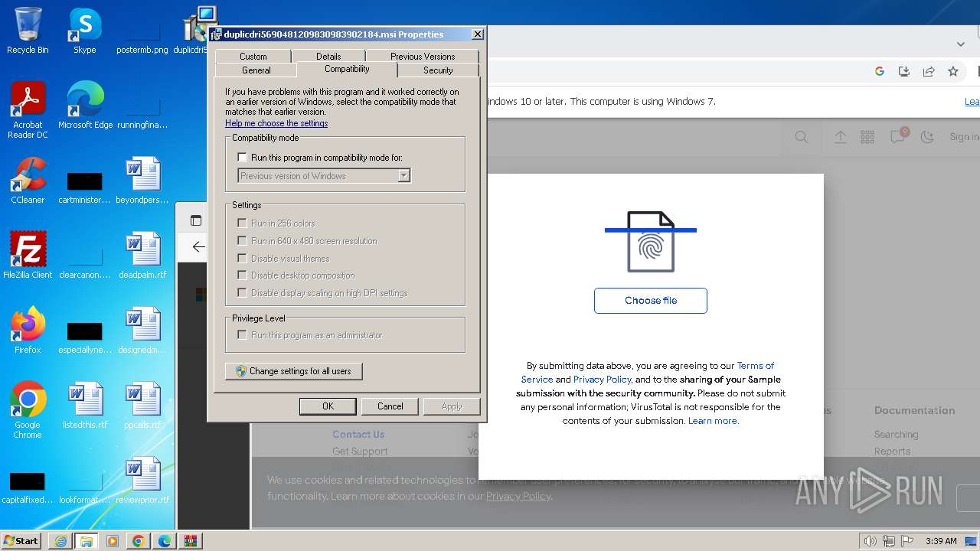
Task: Select the listedthis.rtf file icon
Action: 85,406
